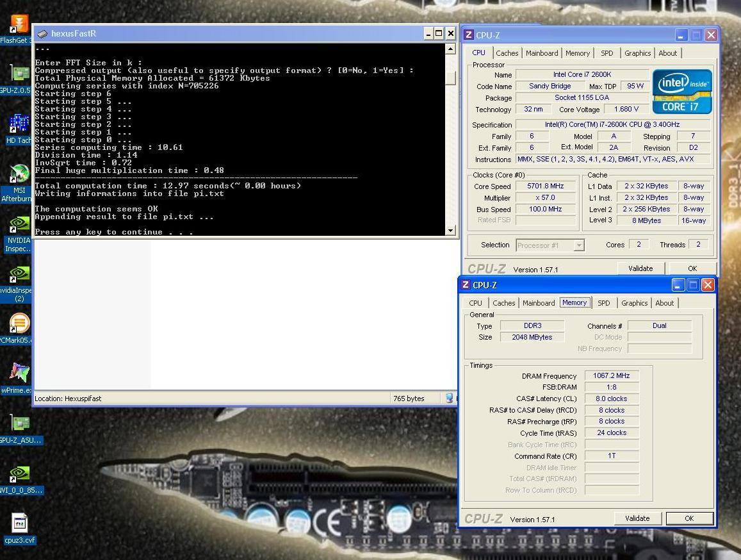Open the FlashGet desktop icon
Screen dimensions: 741x560
coord(19,24)
